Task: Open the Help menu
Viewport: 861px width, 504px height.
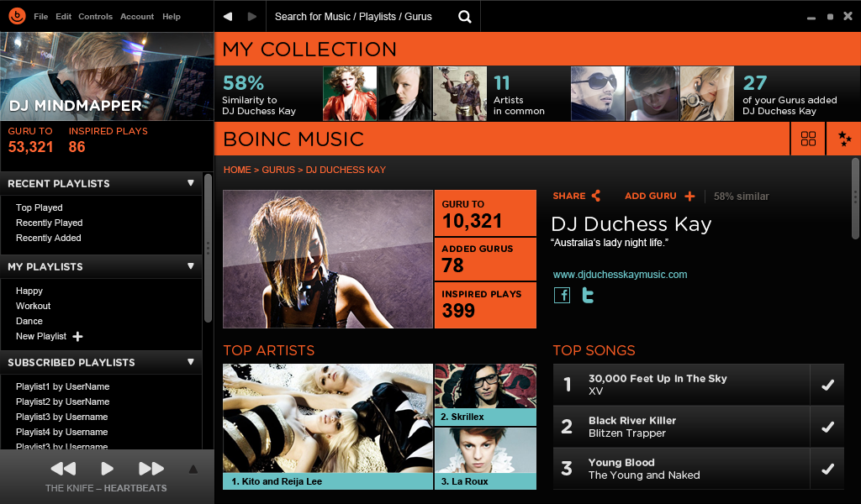Action: coord(172,17)
